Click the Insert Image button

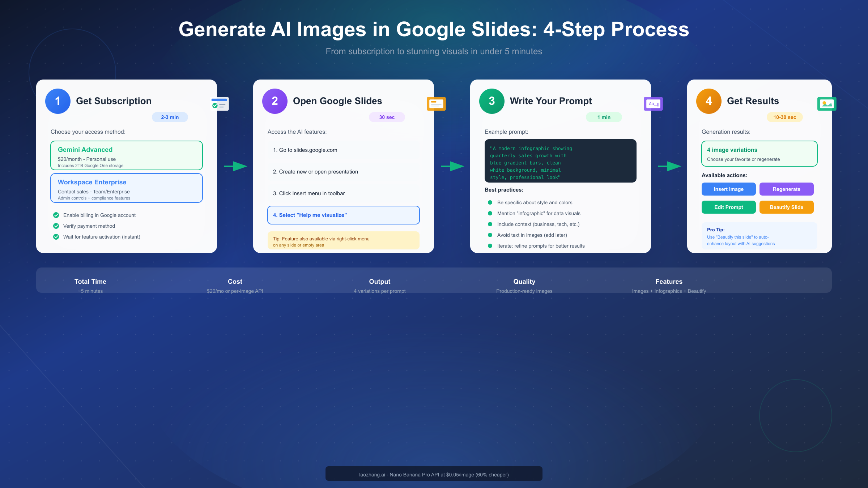click(x=728, y=189)
